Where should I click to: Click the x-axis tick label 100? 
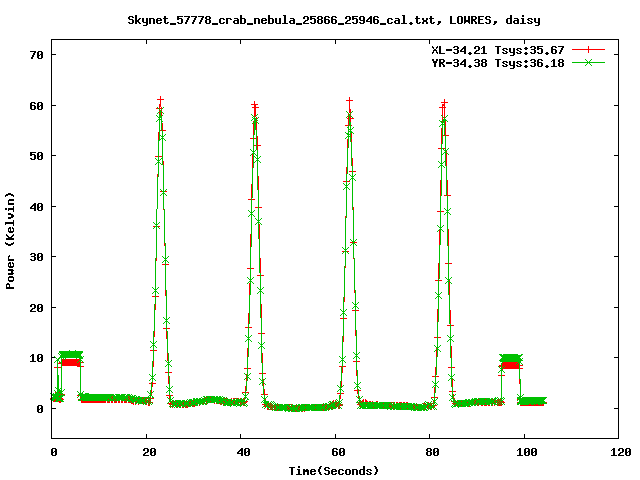[x=527, y=452]
